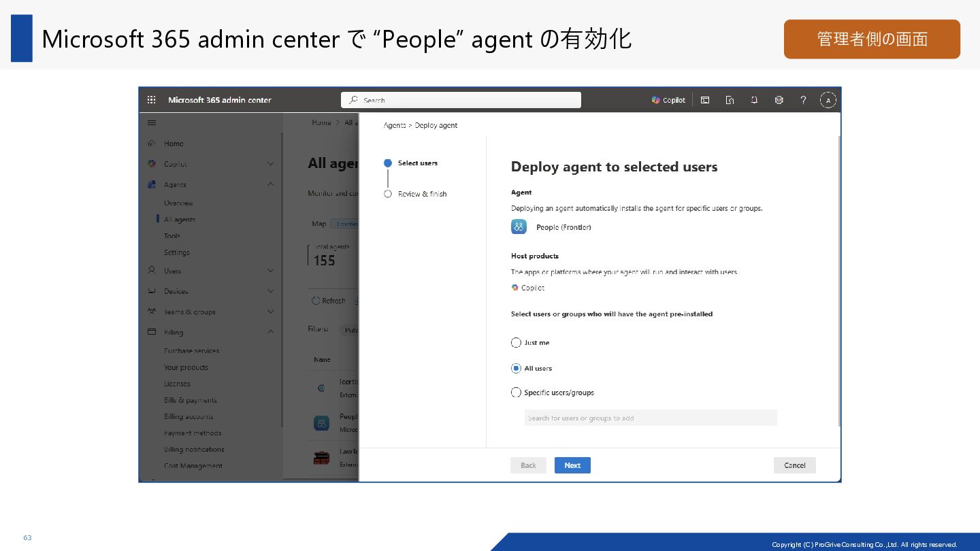980x551 pixels.
Task: Click the Copilot logo in sidebar
Action: [x=152, y=164]
